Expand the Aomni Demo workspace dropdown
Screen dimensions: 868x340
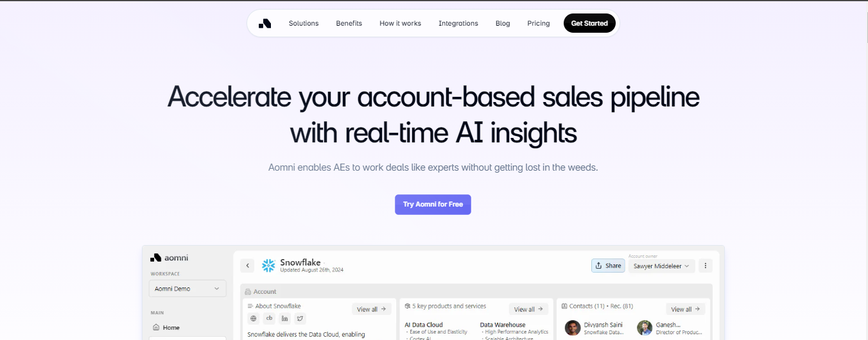coord(187,289)
